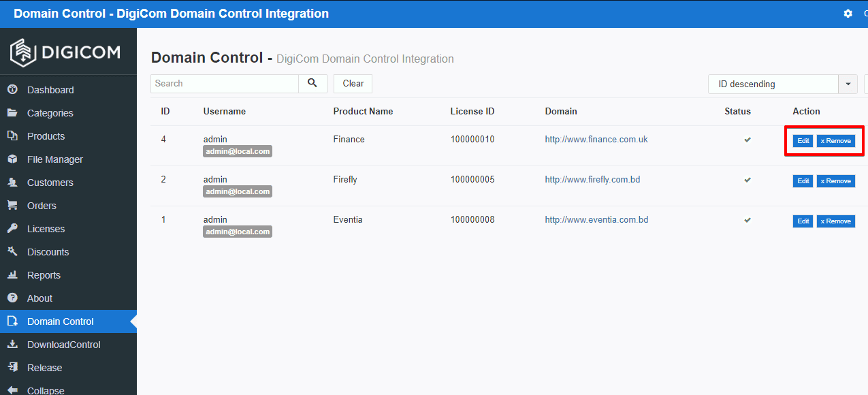Image resolution: width=868 pixels, height=395 pixels.
Task: Toggle status checkmark for Finance row
Action: [x=747, y=139]
